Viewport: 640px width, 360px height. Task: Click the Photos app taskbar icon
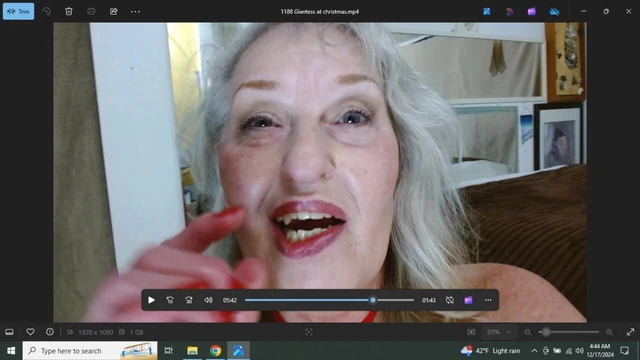(x=238, y=351)
